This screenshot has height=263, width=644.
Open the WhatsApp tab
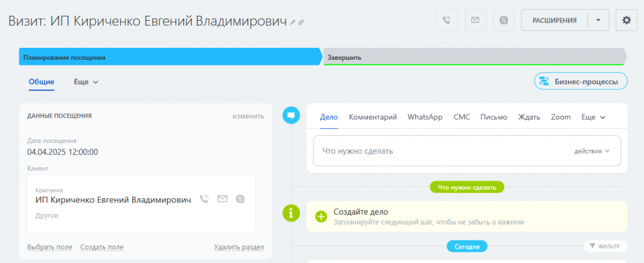(425, 117)
